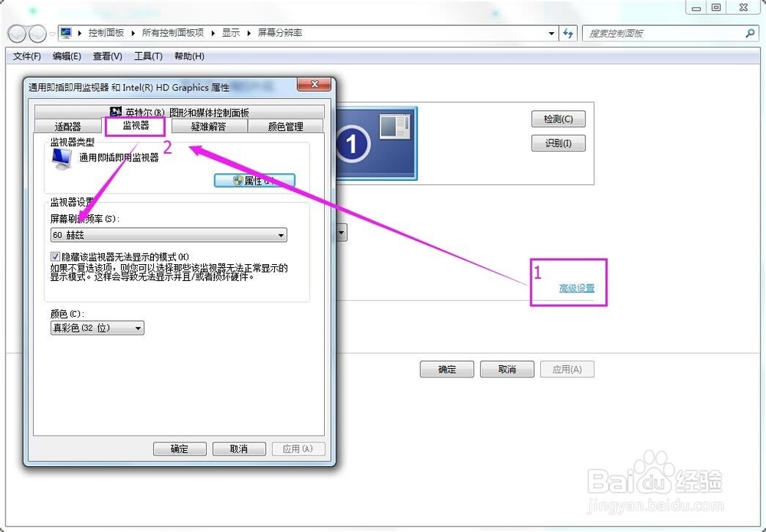Click 屏幕分辨率 in the address breadcrumb

pos(280,33)
